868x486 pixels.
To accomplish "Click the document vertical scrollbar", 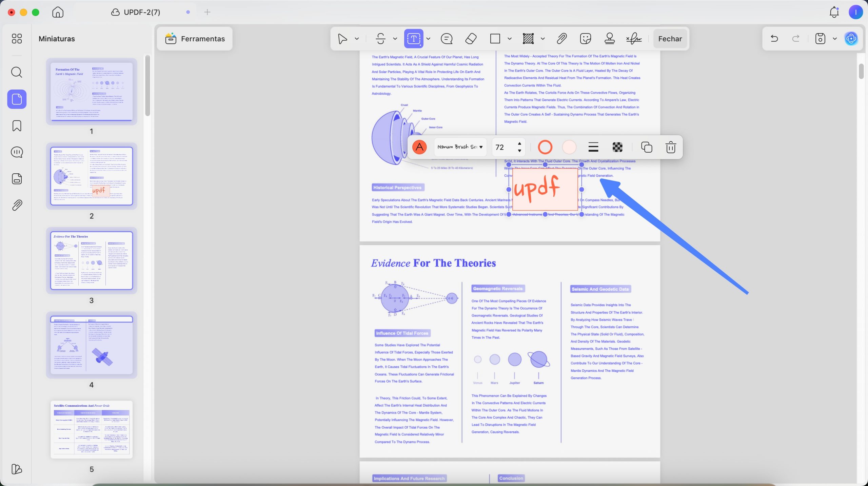I will pos(861,71).
